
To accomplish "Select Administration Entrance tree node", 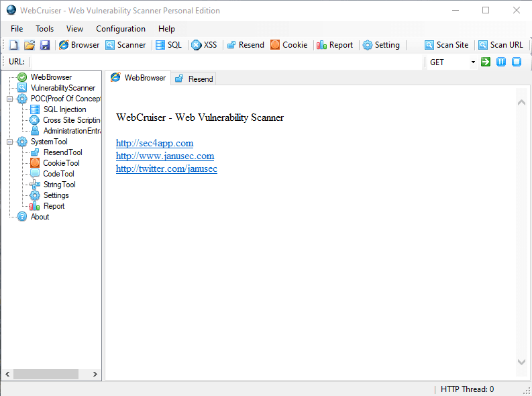I will point(72,131).
